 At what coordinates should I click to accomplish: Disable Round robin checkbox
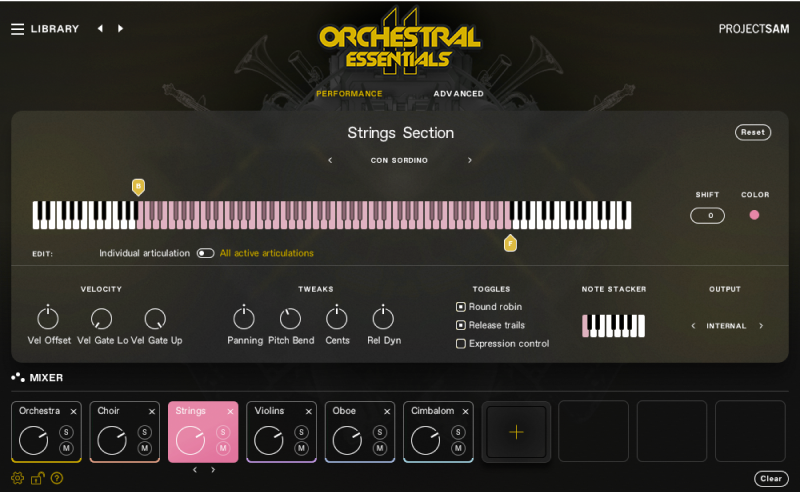coord(460,307)
